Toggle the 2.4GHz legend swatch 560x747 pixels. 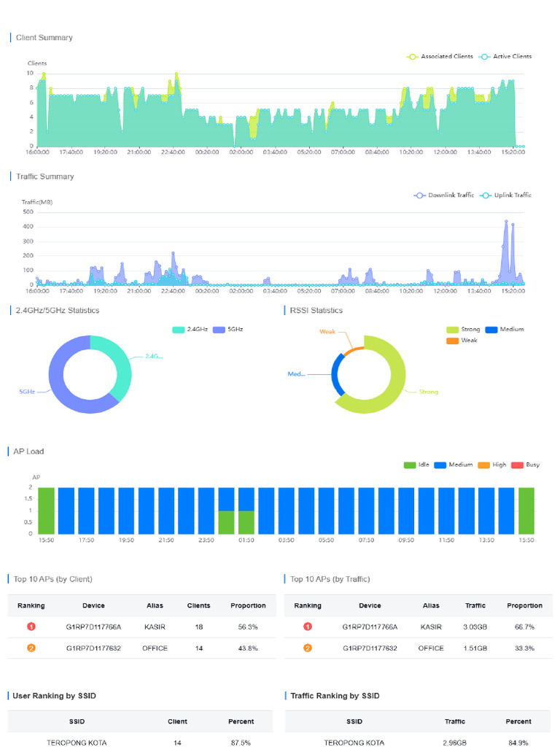(179, 329)
